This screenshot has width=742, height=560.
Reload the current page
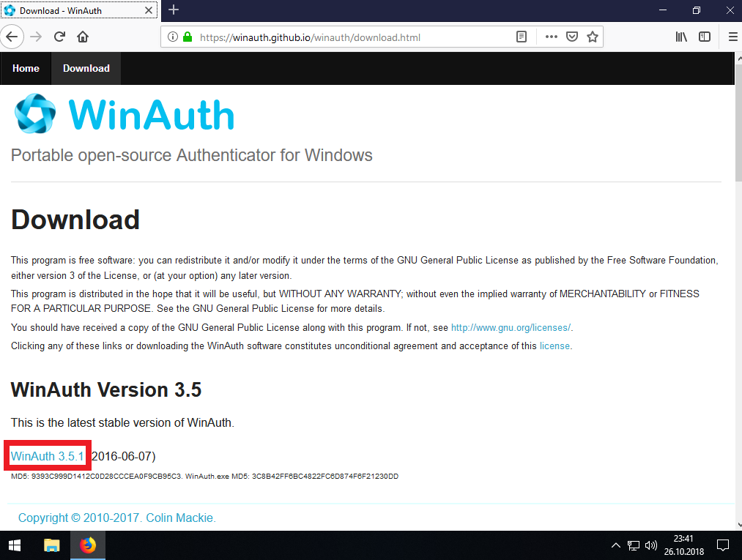pyautogui.click(x=59, y=37)
